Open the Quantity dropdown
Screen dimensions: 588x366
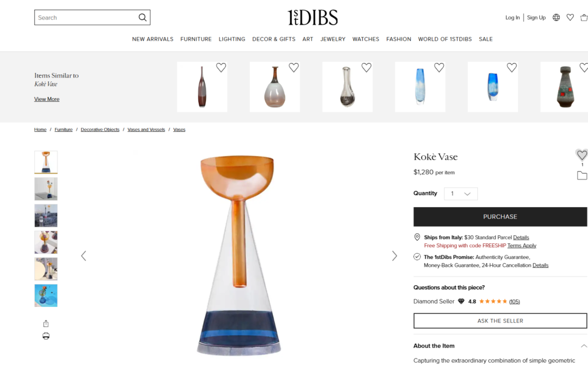click(461, 194)
